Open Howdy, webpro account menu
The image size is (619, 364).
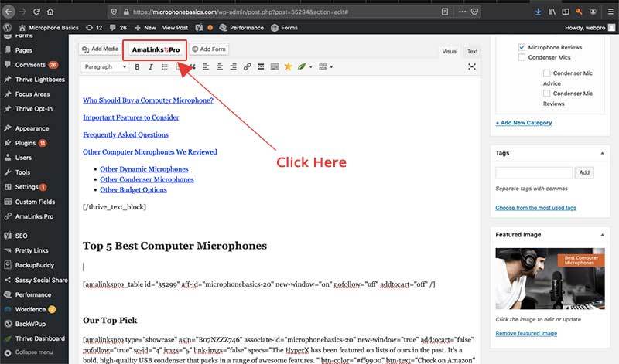click(590, 28)
